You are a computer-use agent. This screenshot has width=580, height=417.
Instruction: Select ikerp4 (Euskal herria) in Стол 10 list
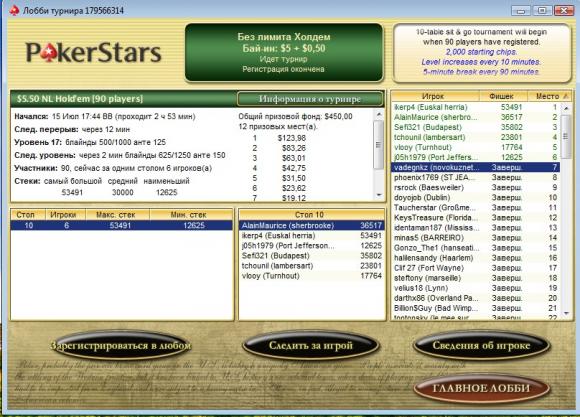pyautogui.click(x=312, y=236)
